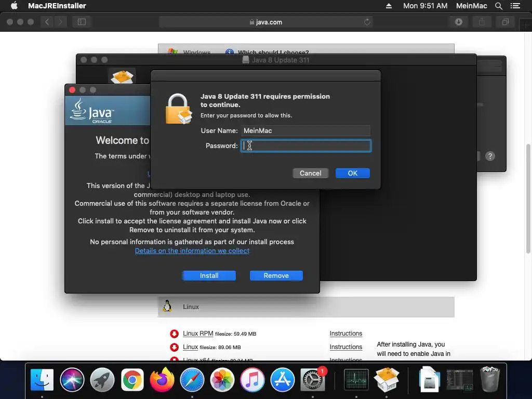The image size is (532, 399).
Task: Open the MeinMac user menu
Action: pos(471,6)
